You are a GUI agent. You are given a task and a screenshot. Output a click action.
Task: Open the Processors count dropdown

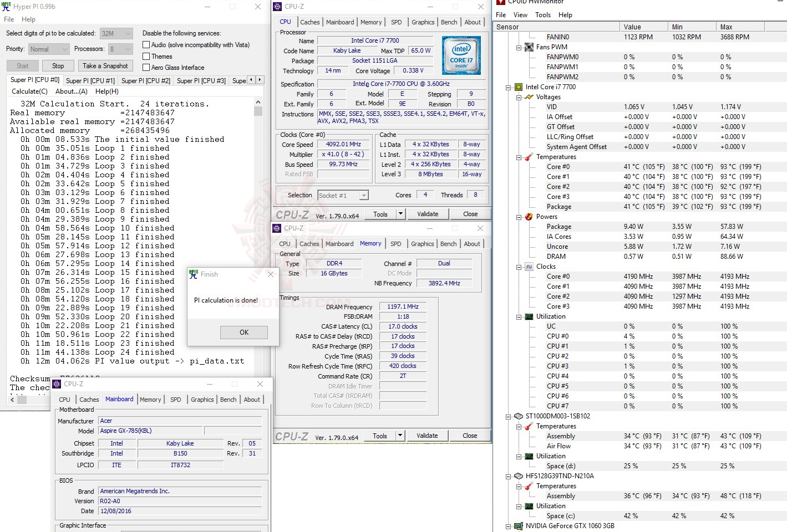click(120, 49)
